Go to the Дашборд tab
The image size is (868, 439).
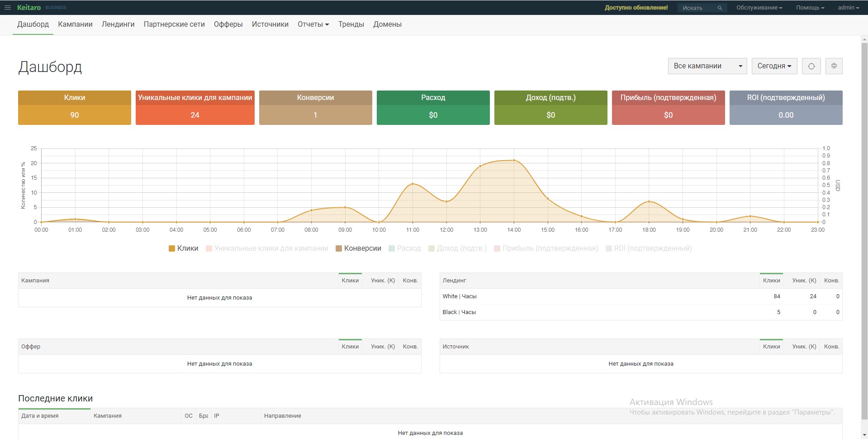(x=33, y=24)
